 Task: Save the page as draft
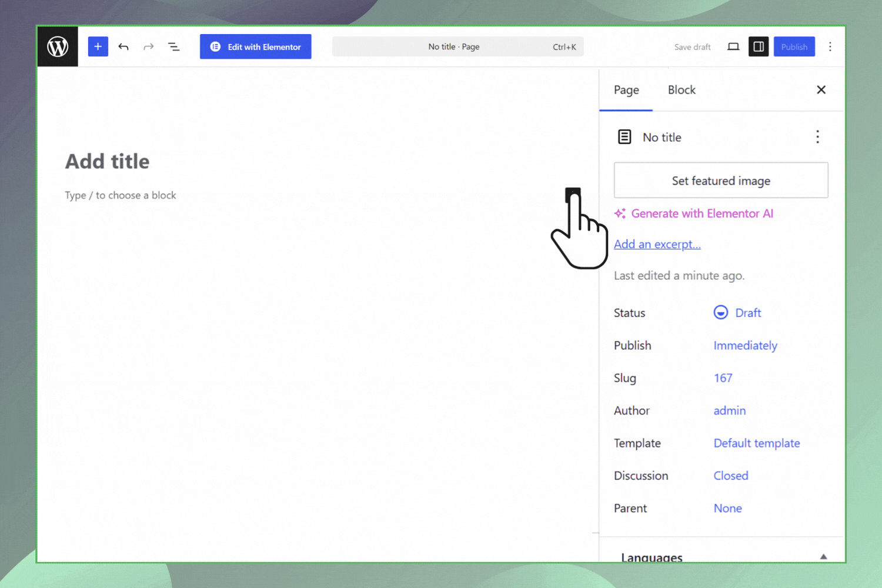pyautogui.click(x=692, y=47)
